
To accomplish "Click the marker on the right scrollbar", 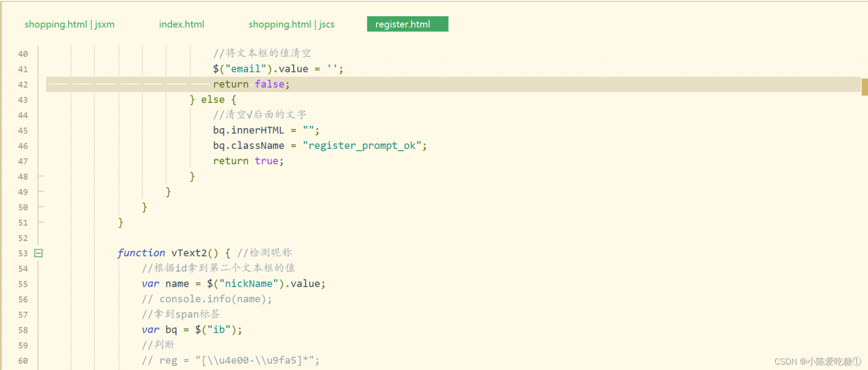I will pos(865,87).
